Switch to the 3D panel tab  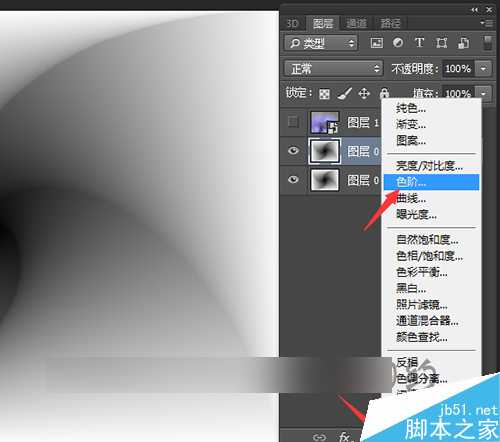(x=293, y=24)
